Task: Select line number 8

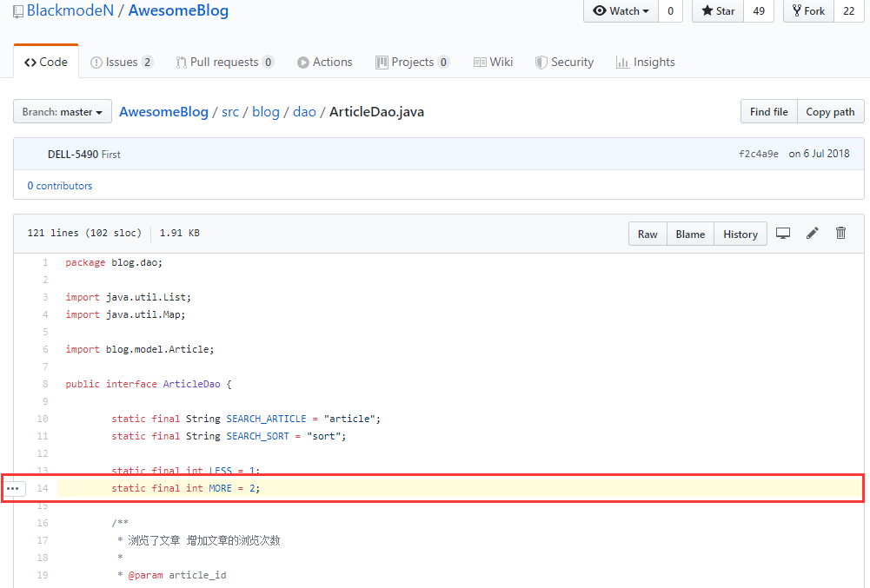Action: 45,384
